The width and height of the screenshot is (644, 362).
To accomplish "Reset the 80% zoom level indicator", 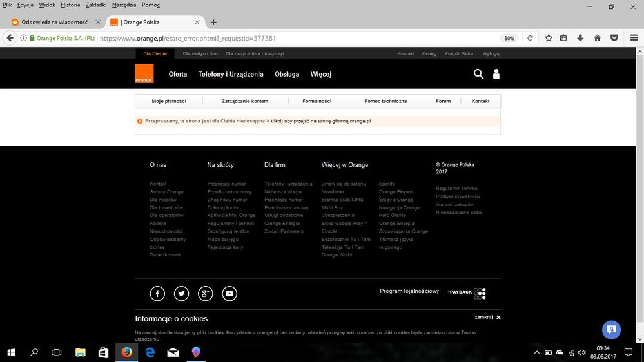I will [509, 38].
